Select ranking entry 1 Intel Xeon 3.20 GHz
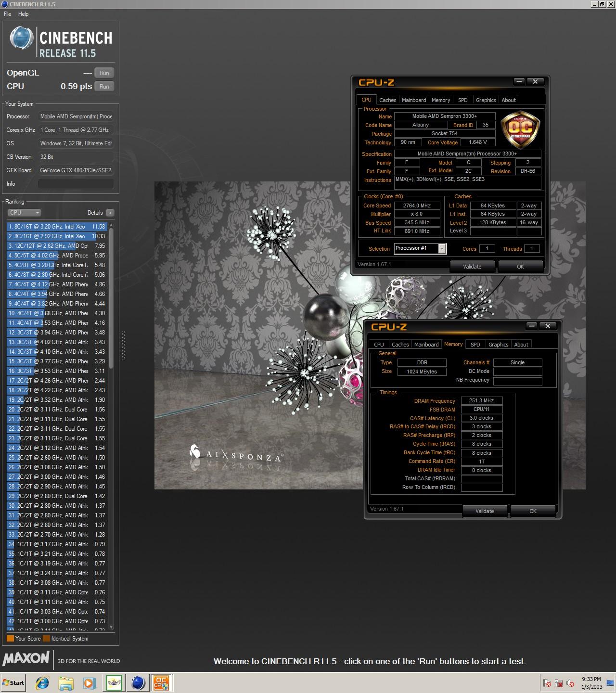616x693 pixels. pyautogui.click(x=57, y=226)
